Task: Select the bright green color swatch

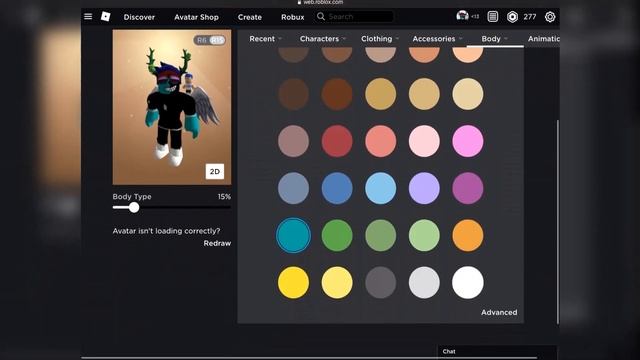Action: [337, 236]
